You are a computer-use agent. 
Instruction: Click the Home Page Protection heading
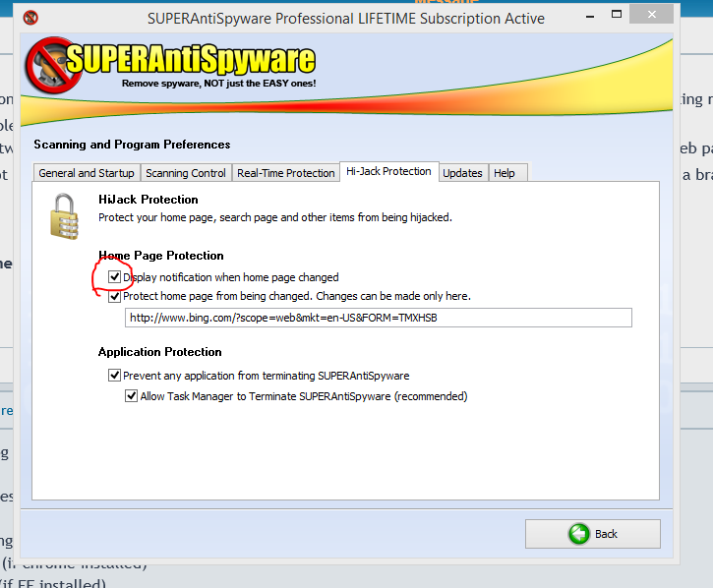(161, 256)
